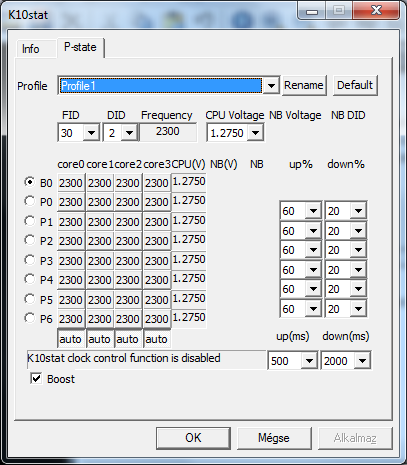
Task: Click the Frequency 2300 field
Action: click(168, 132)
